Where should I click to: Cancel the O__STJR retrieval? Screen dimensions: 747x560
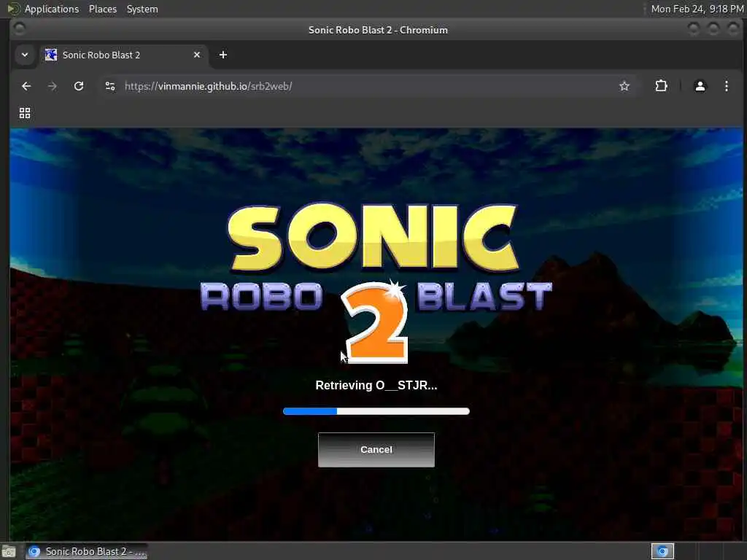pyautogui.click(x=376, y=449)
